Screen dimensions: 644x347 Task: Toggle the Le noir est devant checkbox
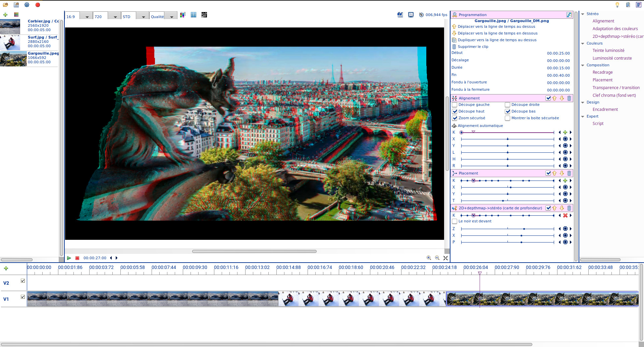coord(455,221)
